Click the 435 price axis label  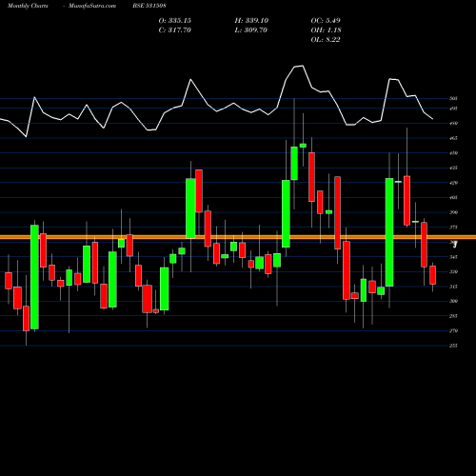[453, 168]
